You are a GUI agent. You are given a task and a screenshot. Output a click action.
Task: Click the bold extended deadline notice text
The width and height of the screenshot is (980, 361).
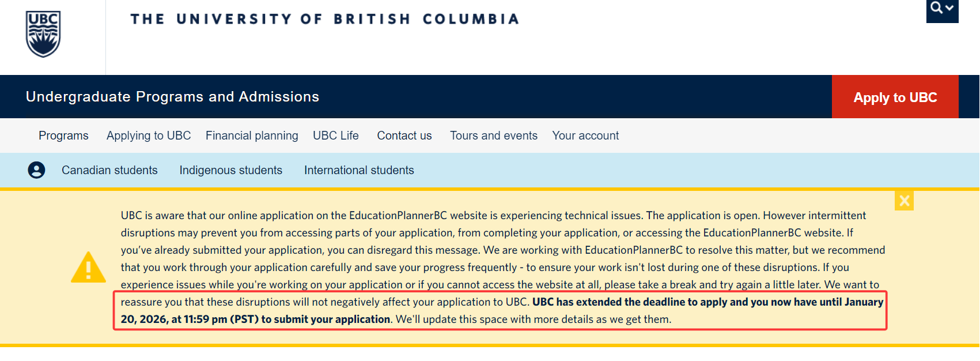click(x=707, y=302)
